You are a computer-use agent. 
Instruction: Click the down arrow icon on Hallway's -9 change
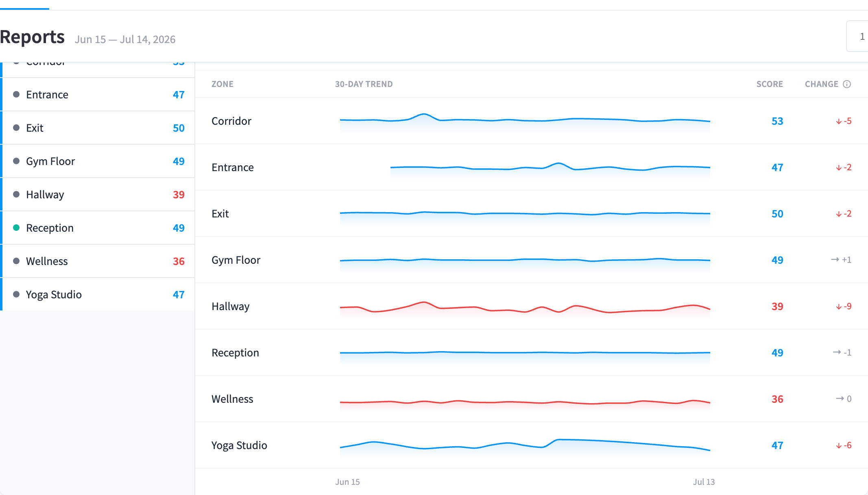pos(839,306)
